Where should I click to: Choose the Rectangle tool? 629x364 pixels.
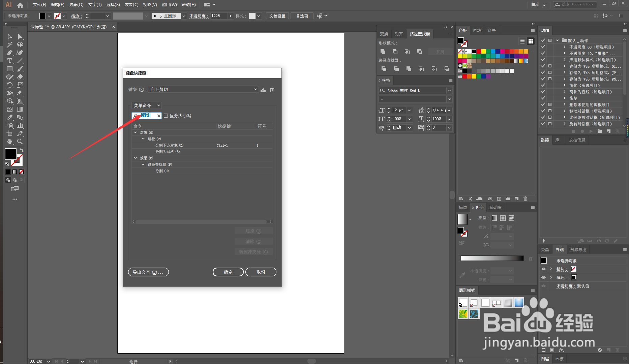point(10,69)
